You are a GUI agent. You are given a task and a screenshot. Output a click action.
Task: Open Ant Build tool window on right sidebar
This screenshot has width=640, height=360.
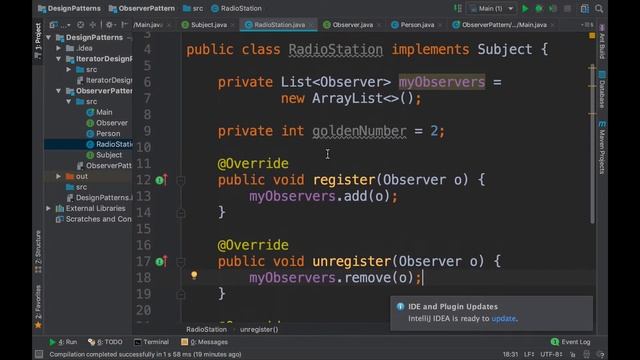602,42
